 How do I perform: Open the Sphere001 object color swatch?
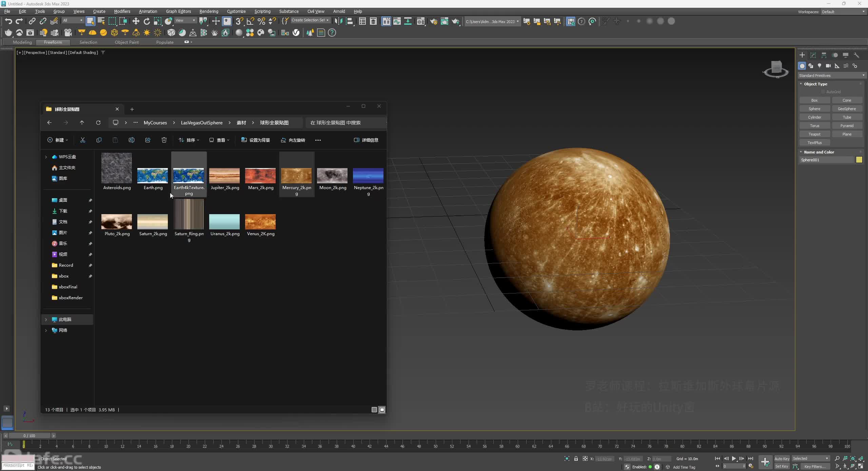tap(859, 160)
